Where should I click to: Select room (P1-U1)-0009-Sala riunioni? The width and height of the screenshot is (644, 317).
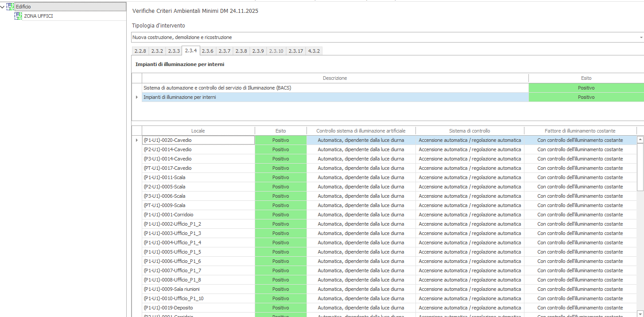(x=198, y=289)
